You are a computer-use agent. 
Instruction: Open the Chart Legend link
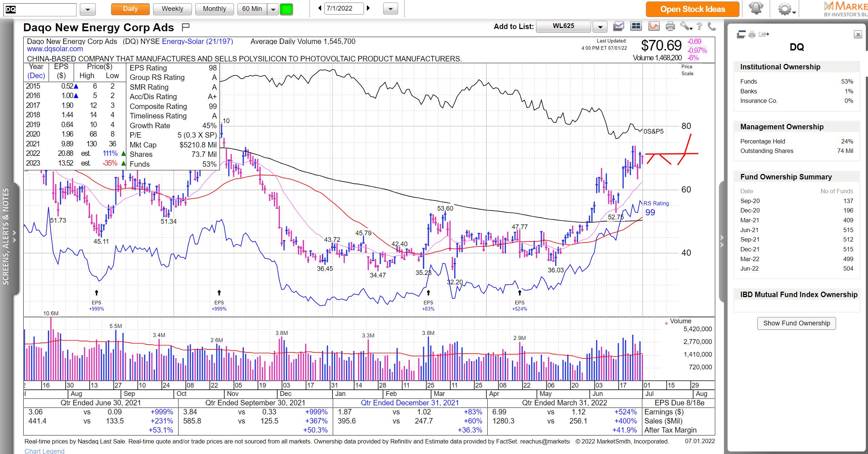[x=44, y=451]
